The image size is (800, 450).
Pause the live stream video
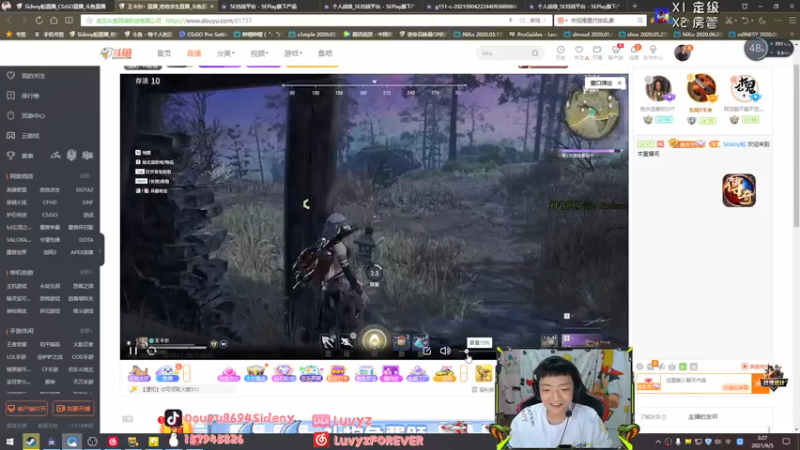point(133,351)
